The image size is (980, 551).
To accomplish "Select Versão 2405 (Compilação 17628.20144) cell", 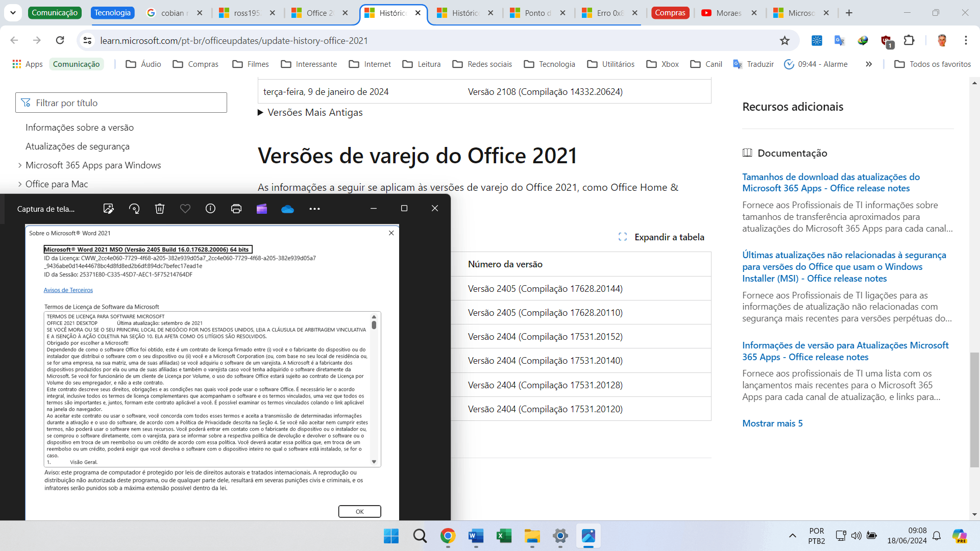I will 545,289.
